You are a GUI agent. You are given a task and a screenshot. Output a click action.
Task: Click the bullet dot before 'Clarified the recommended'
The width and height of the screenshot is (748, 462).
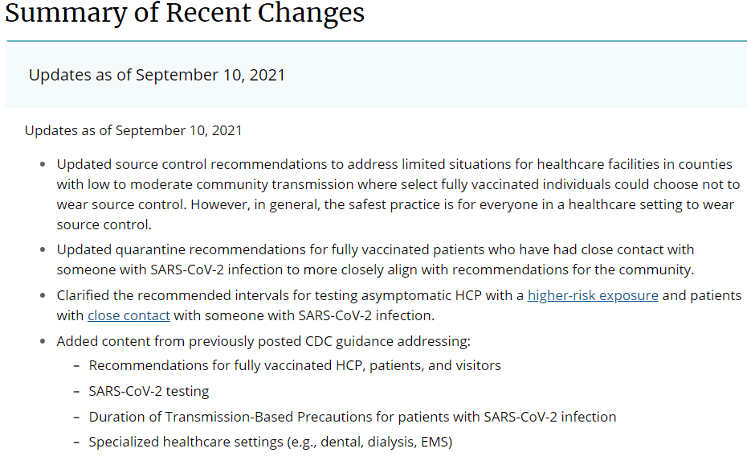click(x=40, y=295)
